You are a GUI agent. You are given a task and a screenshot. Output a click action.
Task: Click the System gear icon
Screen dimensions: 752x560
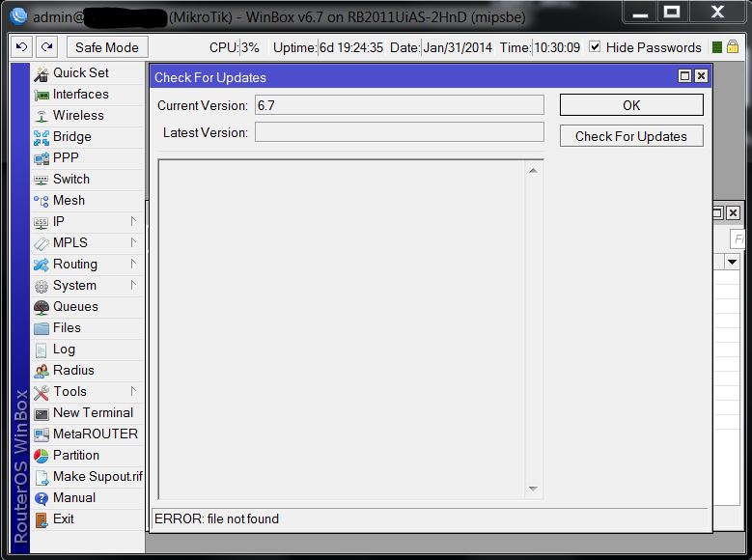[42, 286]
